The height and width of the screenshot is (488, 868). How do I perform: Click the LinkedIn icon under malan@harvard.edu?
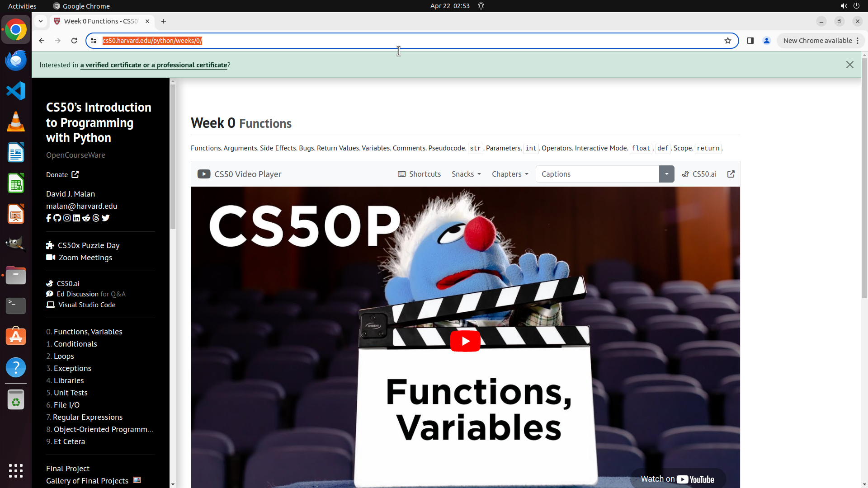click(x=76, y=218)
